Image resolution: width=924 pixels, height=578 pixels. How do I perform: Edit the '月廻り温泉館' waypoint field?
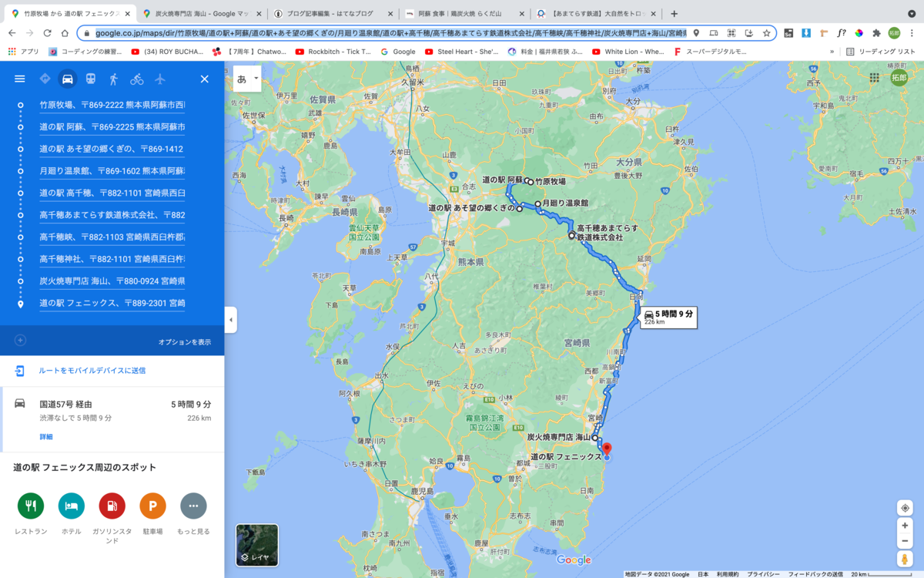[x=112, y=170]
